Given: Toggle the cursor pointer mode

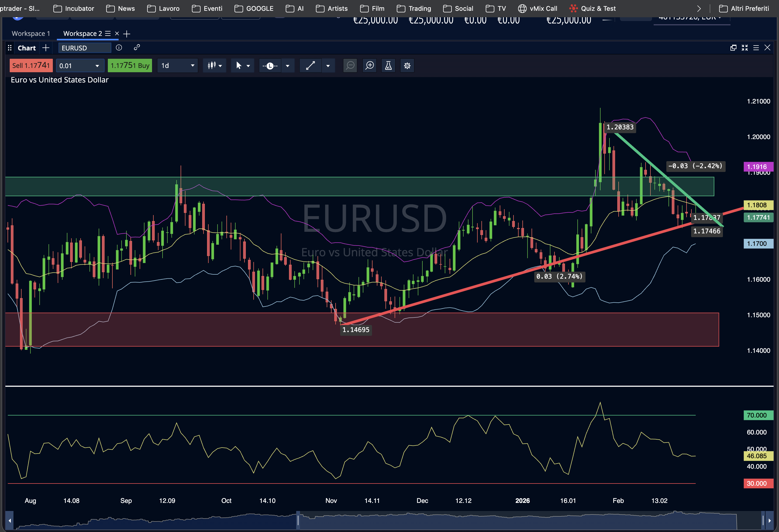Looking at the screenshot, I should pos(239,66).
